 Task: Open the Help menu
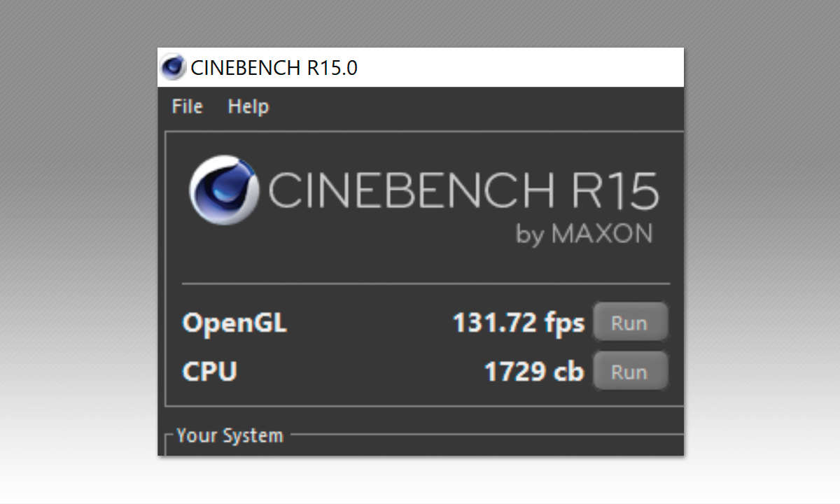(248, 106)
